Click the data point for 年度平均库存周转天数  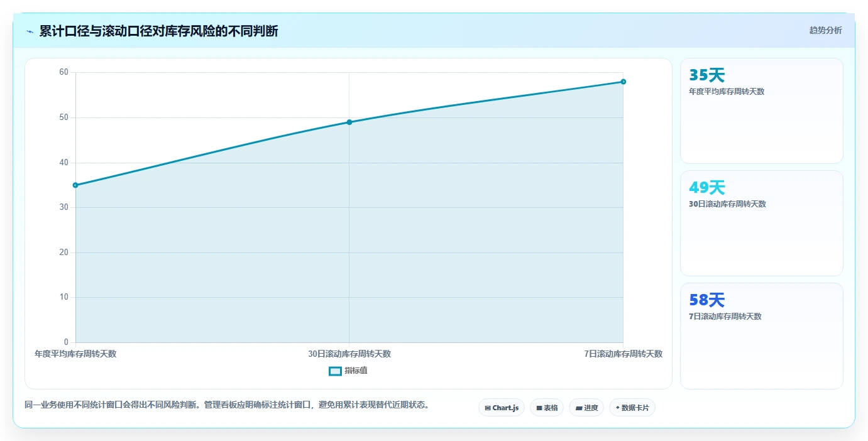(75, 185)
